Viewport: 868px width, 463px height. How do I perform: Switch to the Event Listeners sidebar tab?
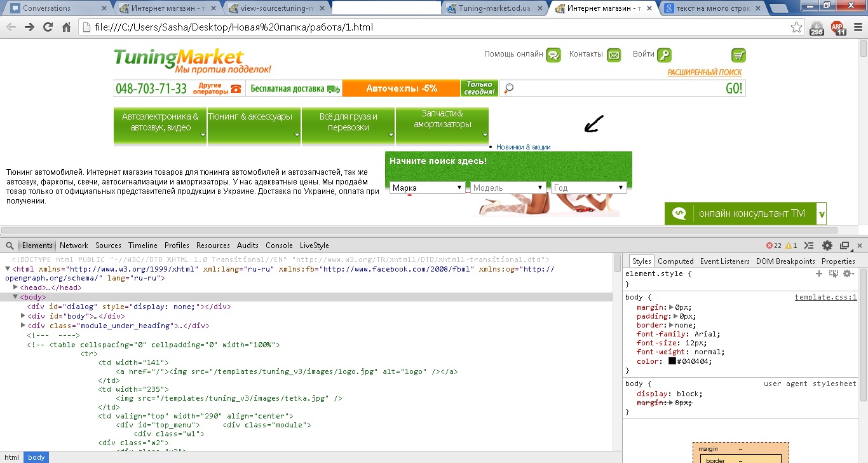725,261
